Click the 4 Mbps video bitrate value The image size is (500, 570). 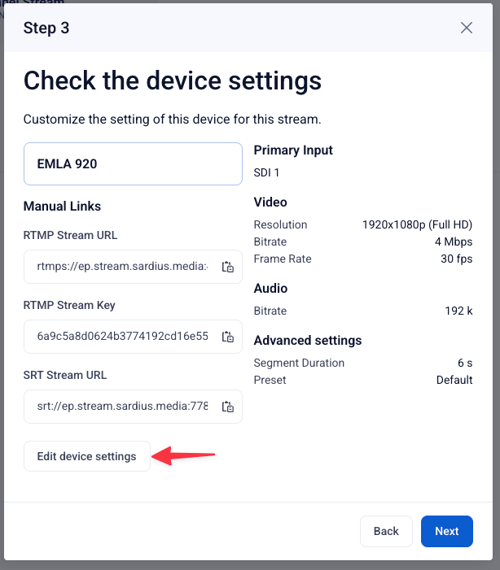click(453, 242)
